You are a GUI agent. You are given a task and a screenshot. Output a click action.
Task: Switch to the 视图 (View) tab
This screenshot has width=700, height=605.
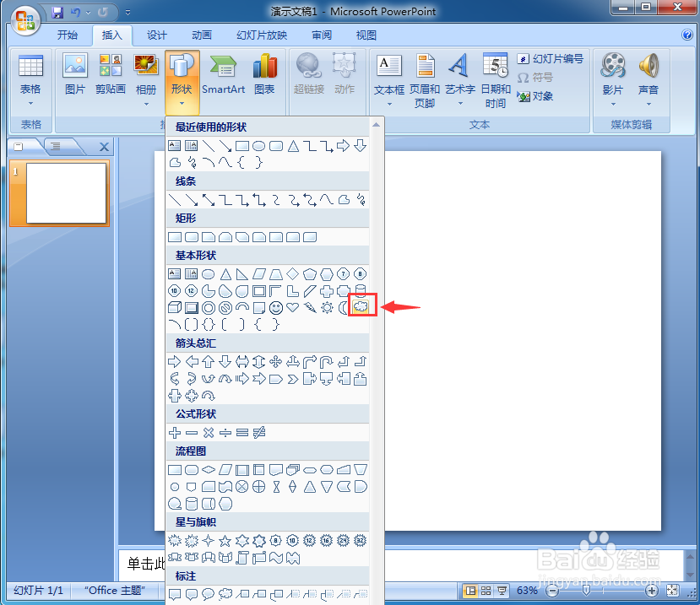coord(366,35)
